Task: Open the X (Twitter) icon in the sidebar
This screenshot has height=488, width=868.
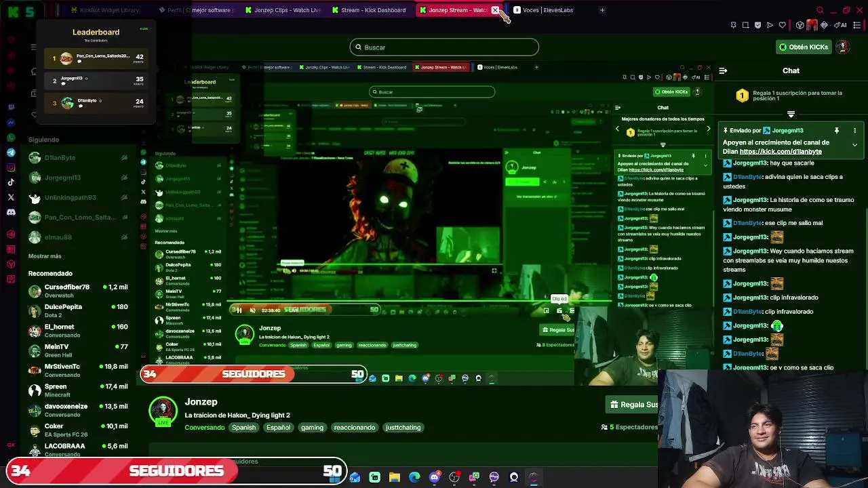Action: click(11, 197)
